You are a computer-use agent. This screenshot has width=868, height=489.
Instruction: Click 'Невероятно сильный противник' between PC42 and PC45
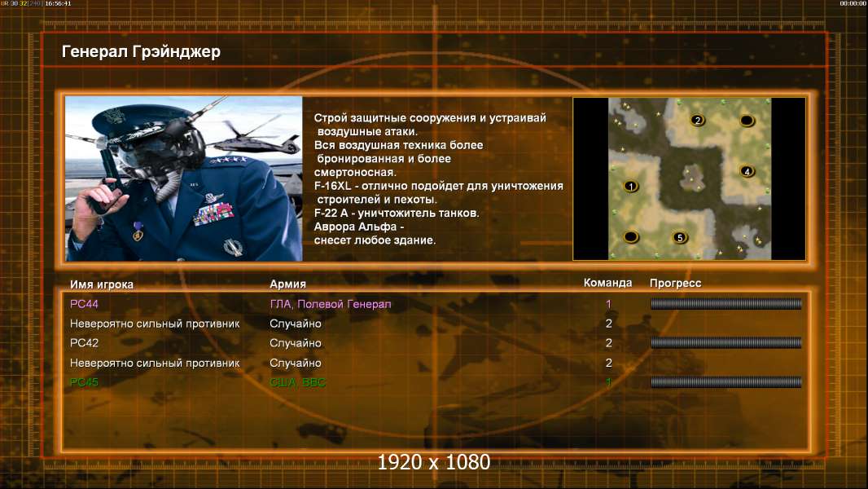[155, 363]
